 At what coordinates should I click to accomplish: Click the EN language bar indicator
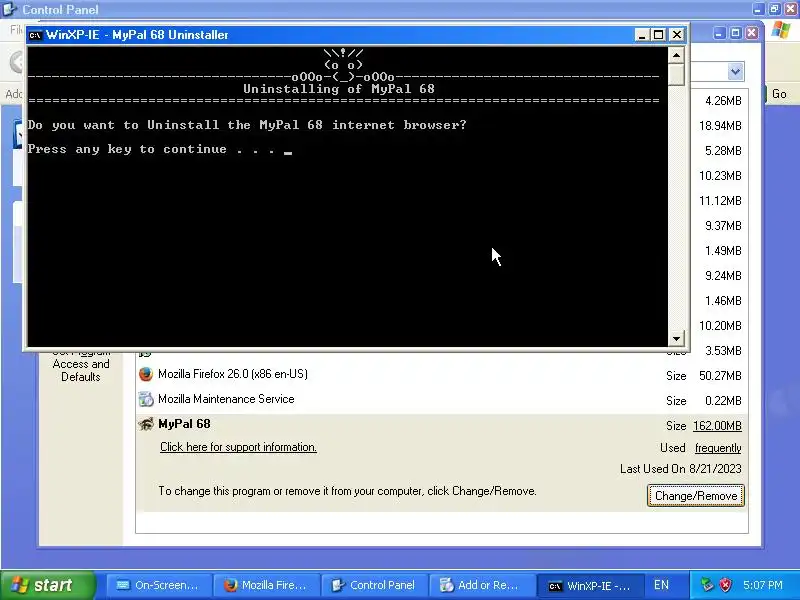(x=661, y=585)
